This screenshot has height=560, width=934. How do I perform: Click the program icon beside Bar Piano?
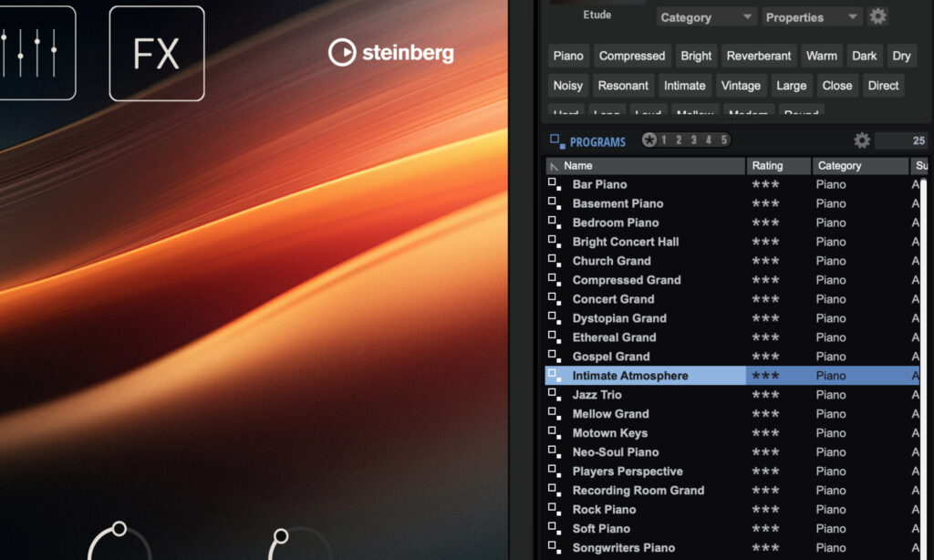[555, 184]
